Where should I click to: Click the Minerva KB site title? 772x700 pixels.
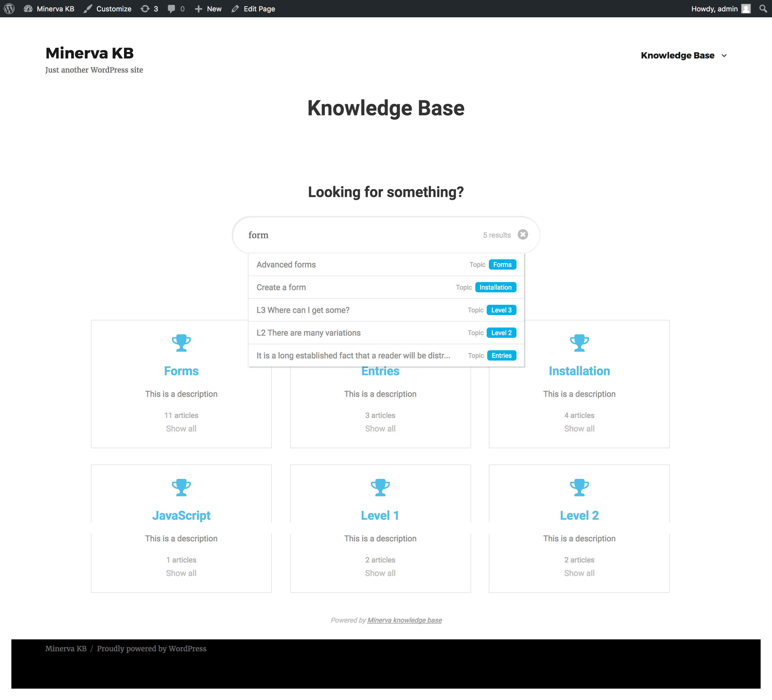click(90, 53)
